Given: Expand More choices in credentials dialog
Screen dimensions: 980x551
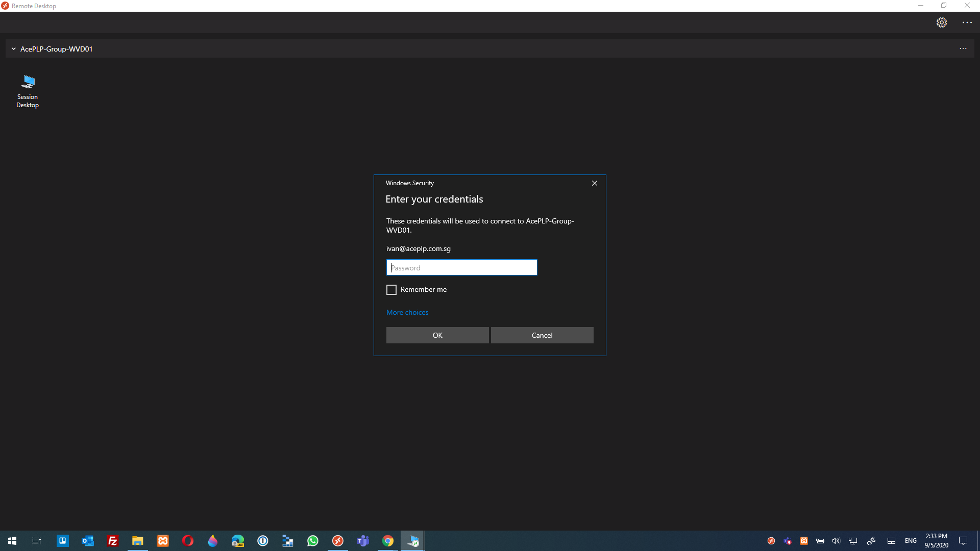Looking at the screenshot, I should (407, 312).
